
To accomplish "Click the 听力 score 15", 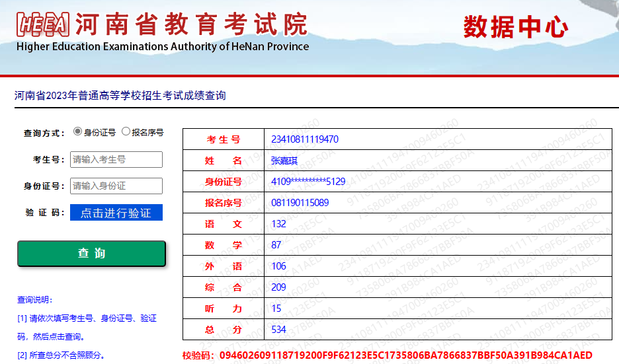I will pos(276,309).
